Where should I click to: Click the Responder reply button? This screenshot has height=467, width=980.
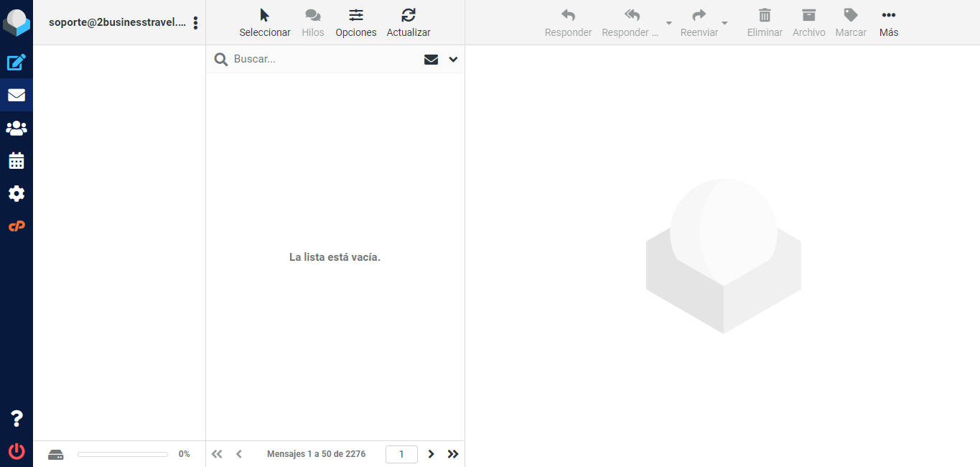568,23
